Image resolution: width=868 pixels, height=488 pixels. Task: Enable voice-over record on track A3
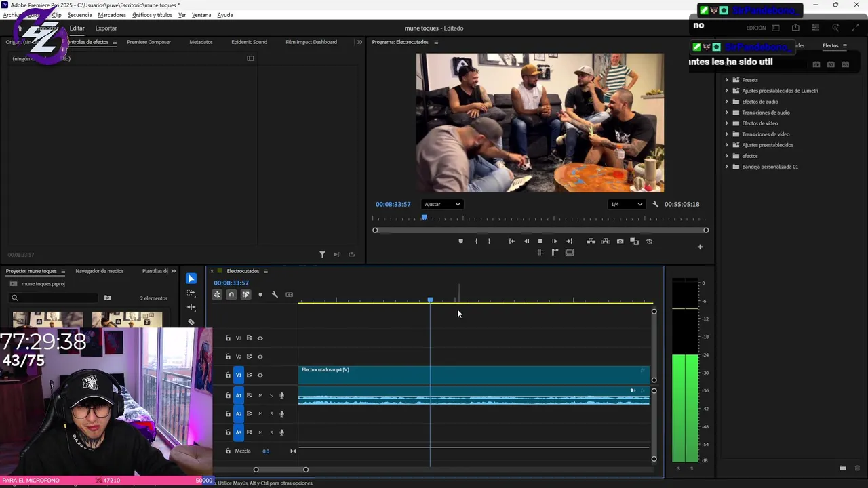tap(282, 432)
